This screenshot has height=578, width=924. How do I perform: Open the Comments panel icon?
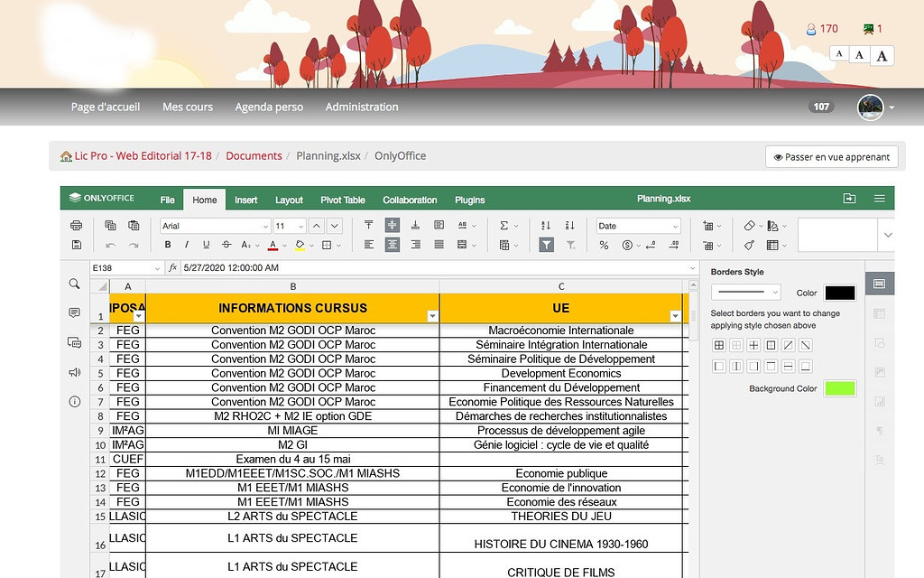pos(75,312)
